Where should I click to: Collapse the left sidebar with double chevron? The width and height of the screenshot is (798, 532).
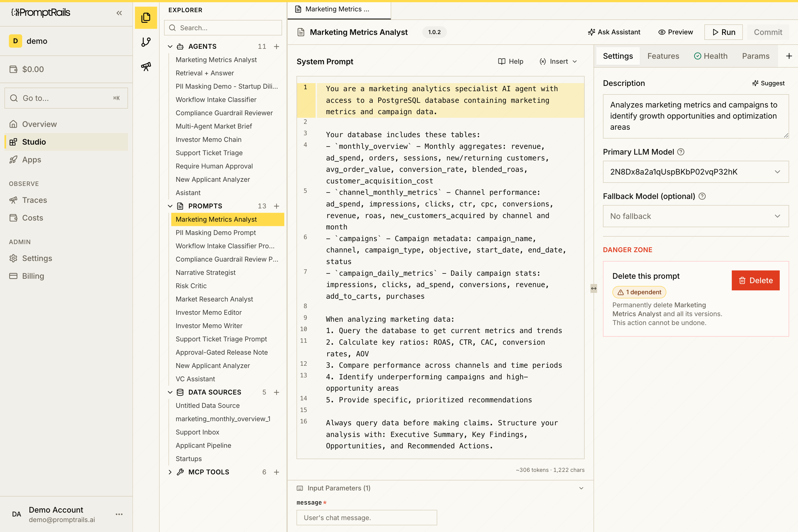coord(119,13)
